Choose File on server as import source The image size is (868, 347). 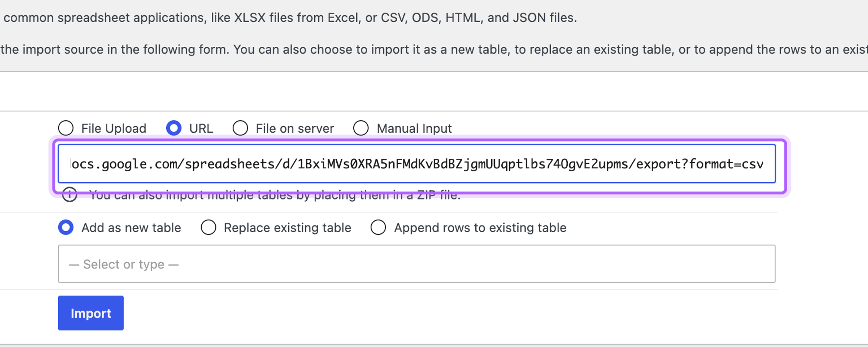tap(240, 128)
